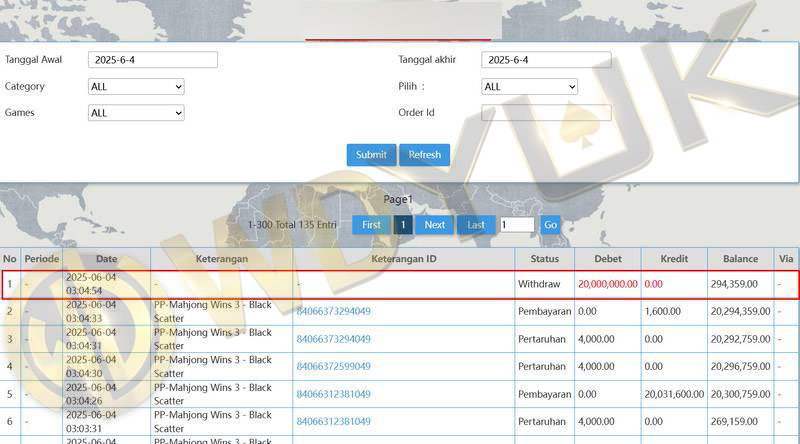Click kredit value 20,031,600.00
This screenshot has width=800, height=444.
click(x=674, y=394)
